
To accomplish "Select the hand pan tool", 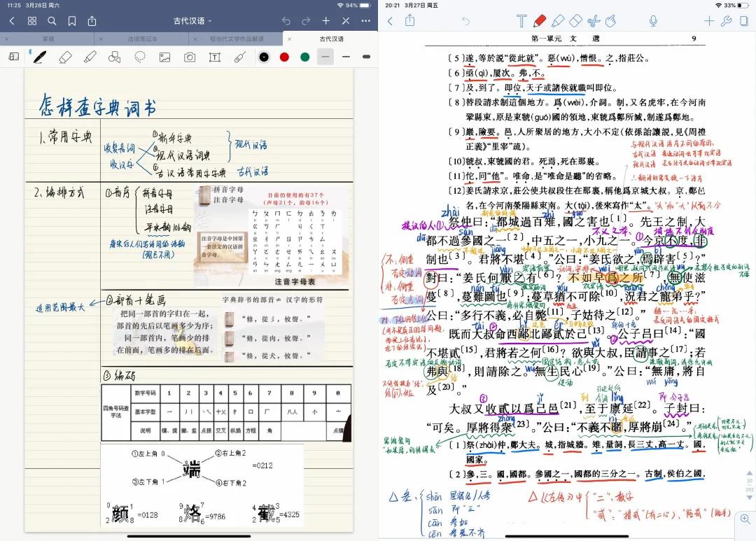I will (611, 21).
